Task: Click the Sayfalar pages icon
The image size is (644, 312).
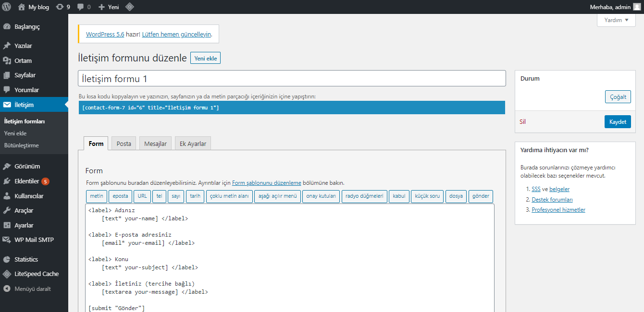Action: point(7,75)
